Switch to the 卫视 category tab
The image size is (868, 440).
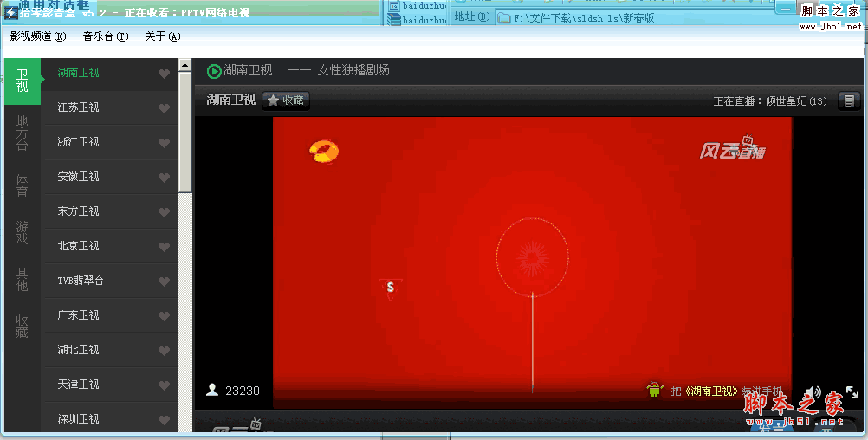point(23,81)
